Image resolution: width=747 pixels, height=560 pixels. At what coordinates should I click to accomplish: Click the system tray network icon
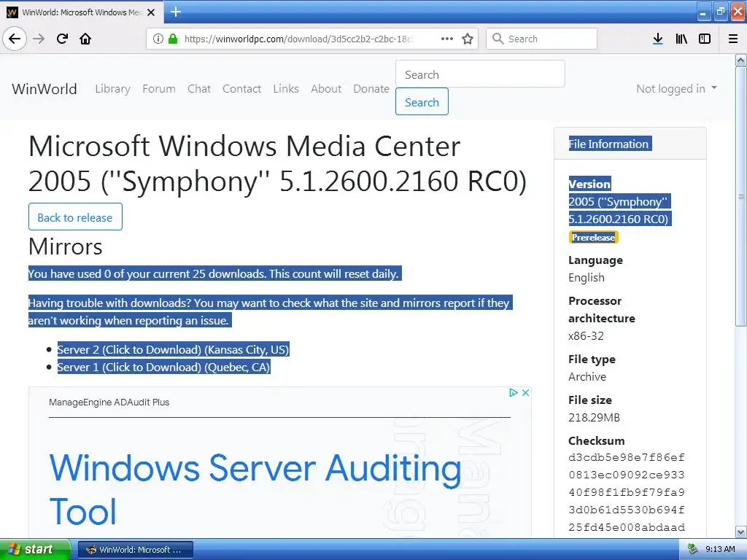[x=692, y=549]
